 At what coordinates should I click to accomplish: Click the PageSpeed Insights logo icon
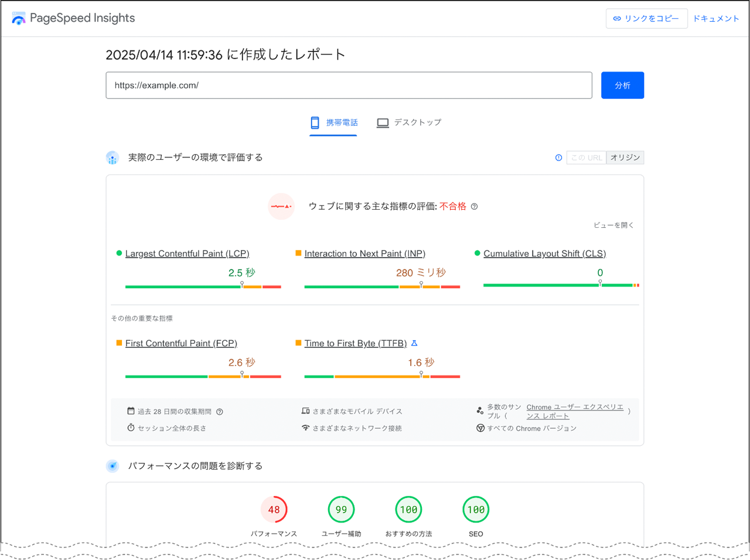click(x=19, y=18)
